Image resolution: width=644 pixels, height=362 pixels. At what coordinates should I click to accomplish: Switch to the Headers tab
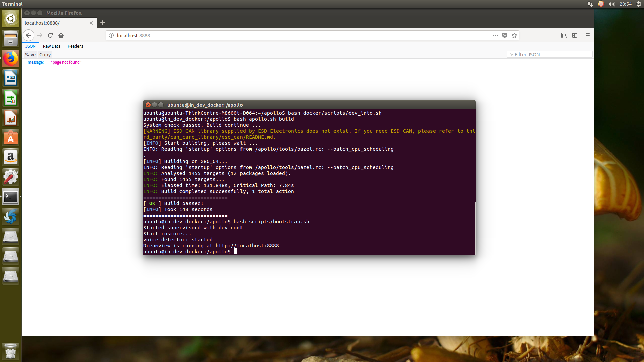[75, 46]
